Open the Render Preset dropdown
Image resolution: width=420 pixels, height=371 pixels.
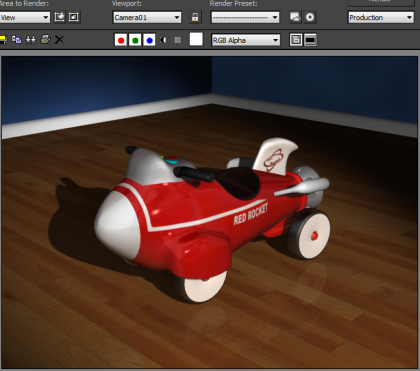click(245, 17)
